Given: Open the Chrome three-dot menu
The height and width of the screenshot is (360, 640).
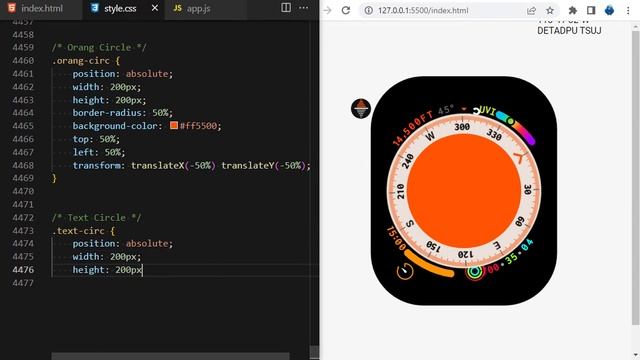Looking at the screenshot, I should point(628,10).
